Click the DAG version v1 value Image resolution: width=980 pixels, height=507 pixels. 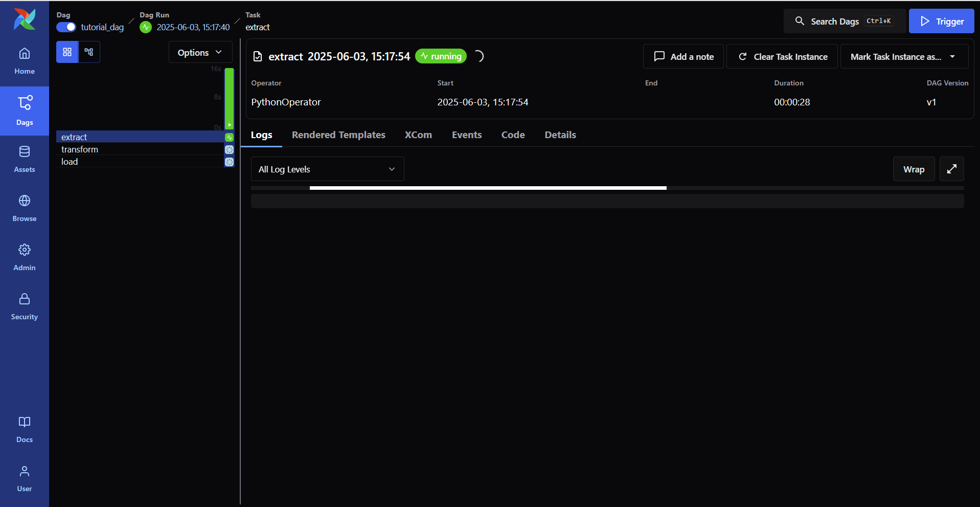coord(931,102)
